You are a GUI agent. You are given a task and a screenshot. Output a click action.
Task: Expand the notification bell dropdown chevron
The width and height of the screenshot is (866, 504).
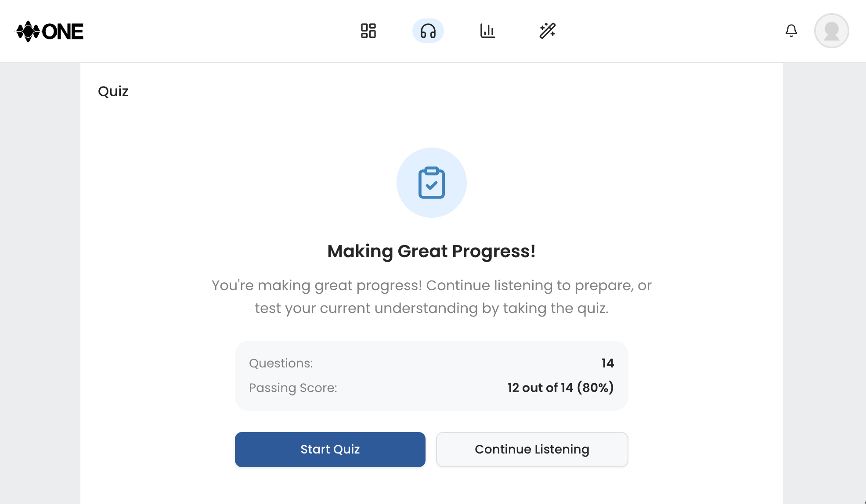pos(791,31)
